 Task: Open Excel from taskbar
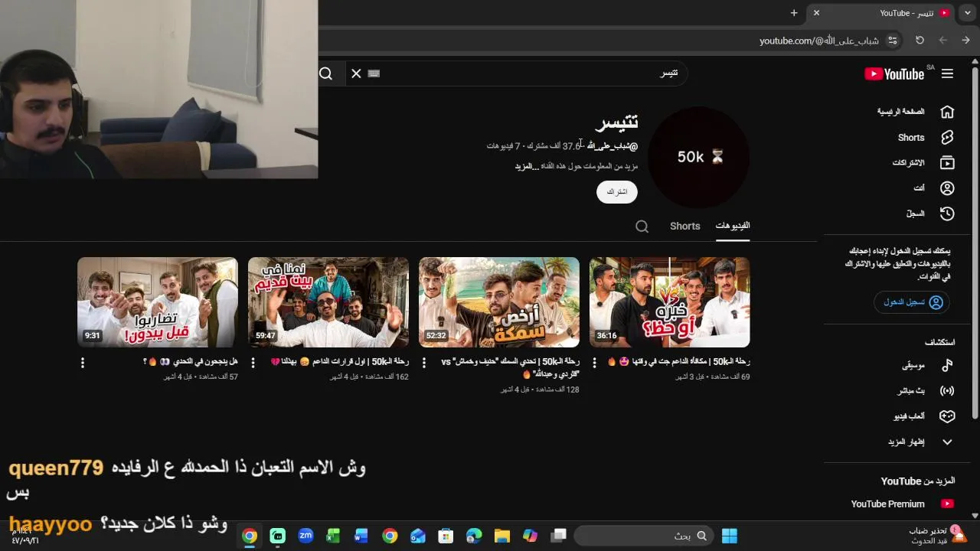tap(333, 536)
